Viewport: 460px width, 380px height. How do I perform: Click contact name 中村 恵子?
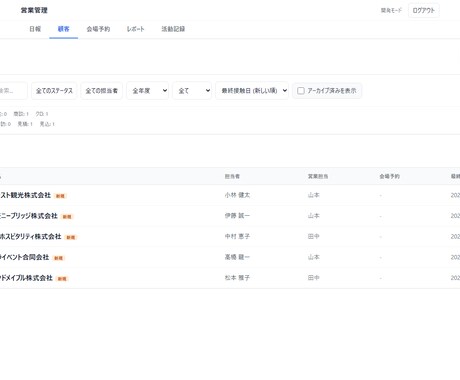[x=237, y=236]
